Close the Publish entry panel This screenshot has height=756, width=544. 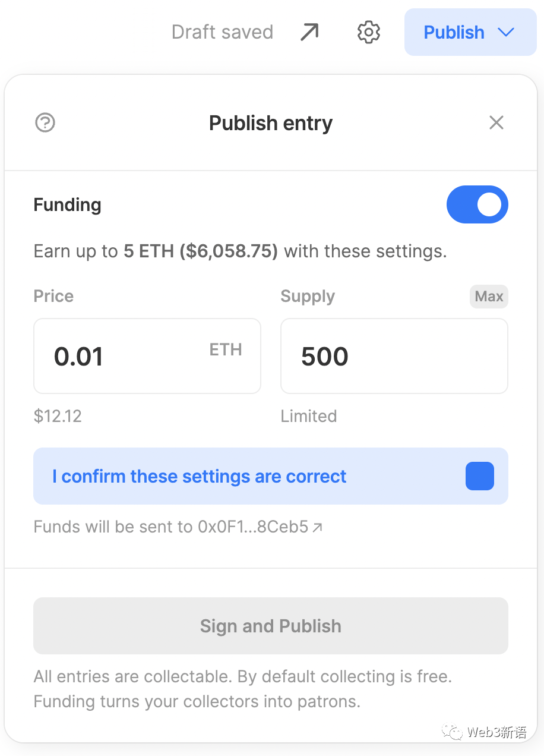pyautogui.click(x=496, y=123)
